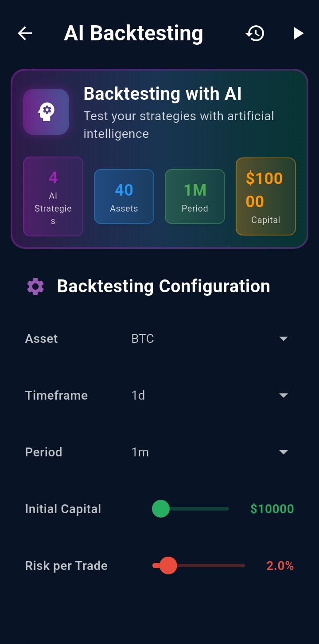
Task: Run backtest with the play icon
Action: 298,33
